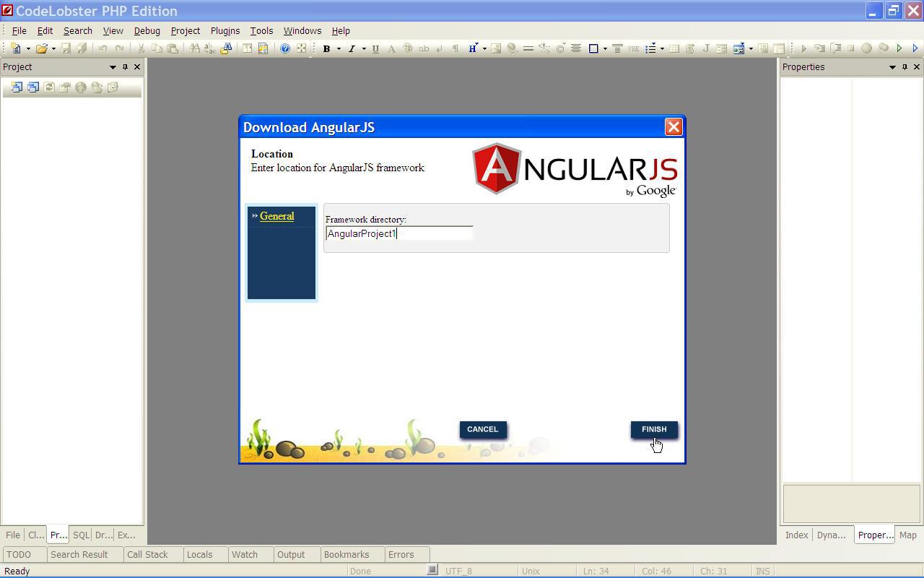Open the Italic dropdown arrow
Viewport: 924px width, 578px height.
coord(364,48)
